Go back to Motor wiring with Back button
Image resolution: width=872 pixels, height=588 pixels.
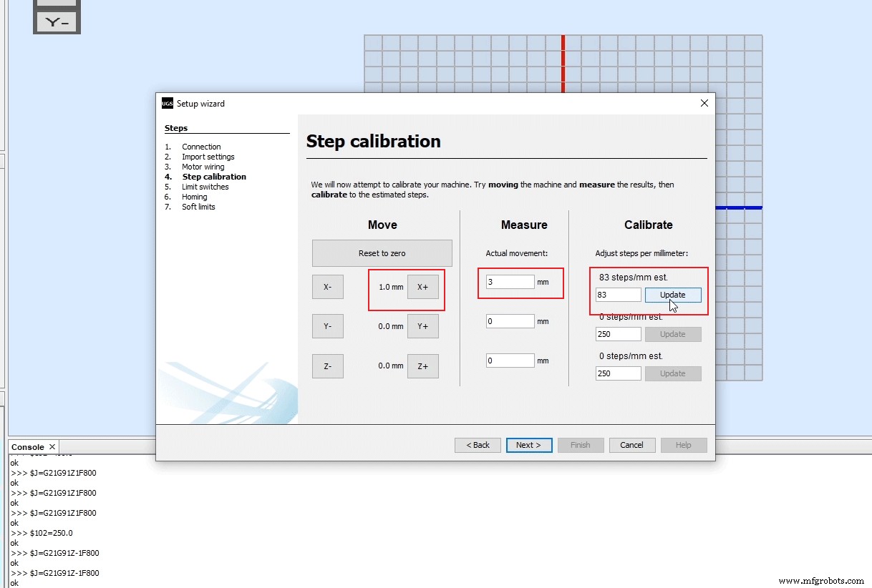(478, 444)
